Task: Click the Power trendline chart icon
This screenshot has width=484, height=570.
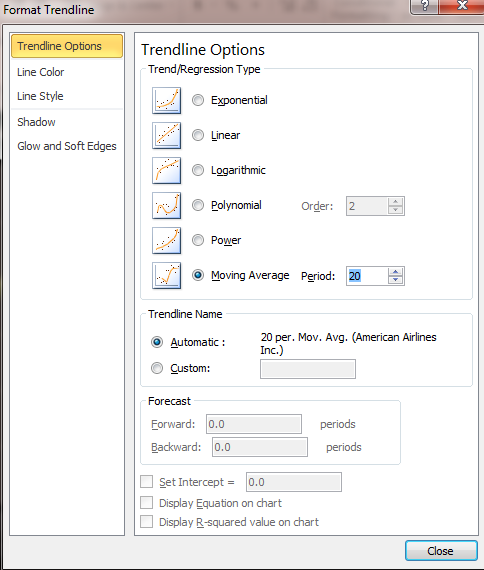Action: [167, 241]
